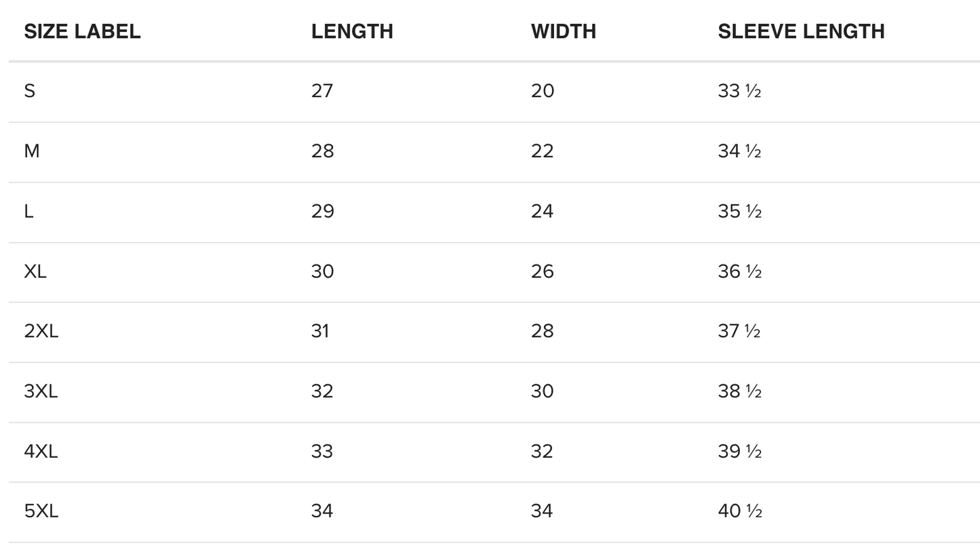Screen dimensions: 980x558
Task: Select length value 31 in 2XL row
Action: (320, 331)
